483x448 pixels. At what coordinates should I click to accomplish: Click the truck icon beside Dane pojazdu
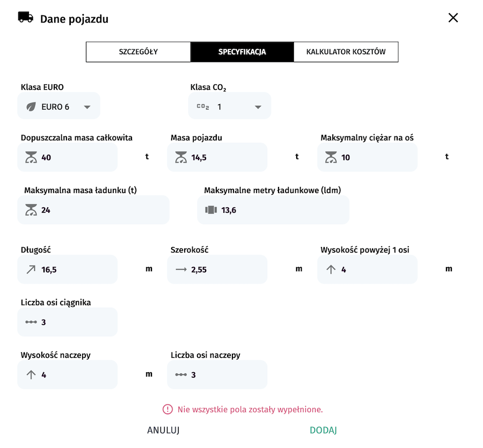[25, 17]
